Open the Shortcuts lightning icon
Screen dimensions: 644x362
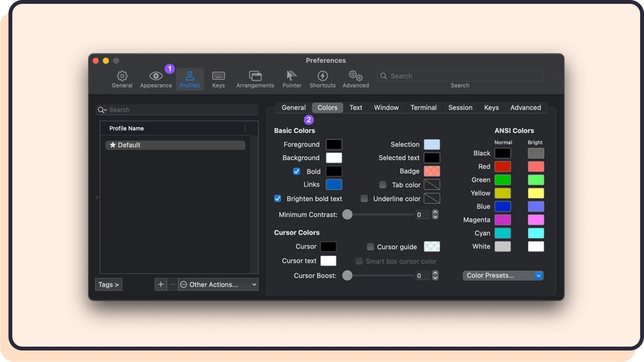point(323,76)
